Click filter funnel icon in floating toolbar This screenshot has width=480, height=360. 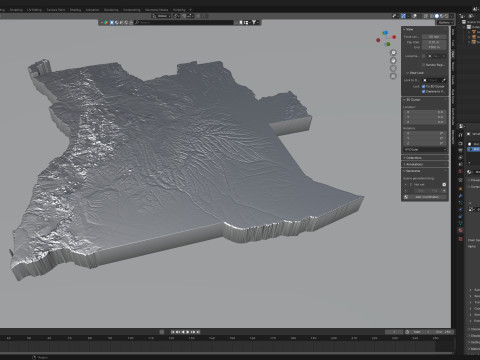pos(254,22)
